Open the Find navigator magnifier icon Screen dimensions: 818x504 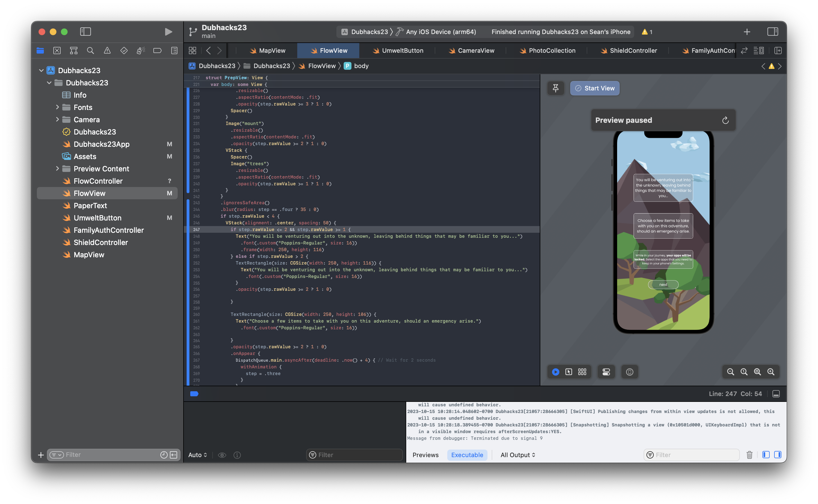(x=91, y=51)
